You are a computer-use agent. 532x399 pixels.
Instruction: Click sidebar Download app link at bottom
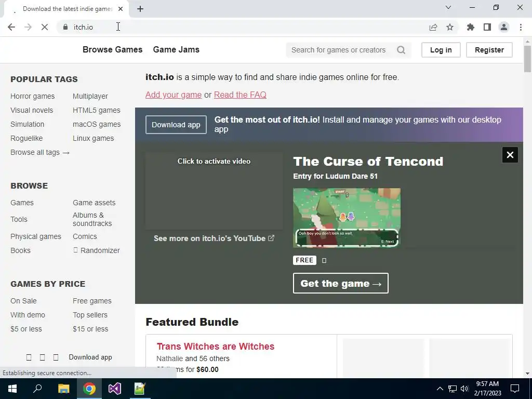(90, 357)
